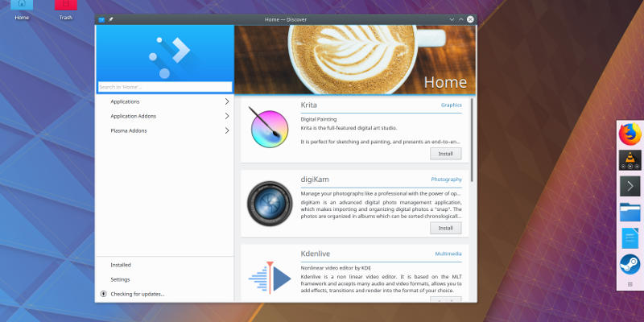Open the Graphics category link on Krita
The width and height of the screenshot is (644, 322).
[452, 105]
